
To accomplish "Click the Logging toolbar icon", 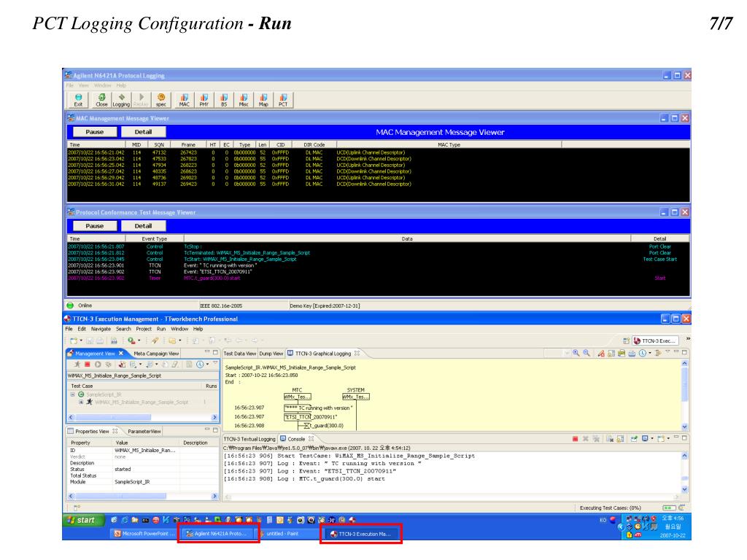I will 121,99.
